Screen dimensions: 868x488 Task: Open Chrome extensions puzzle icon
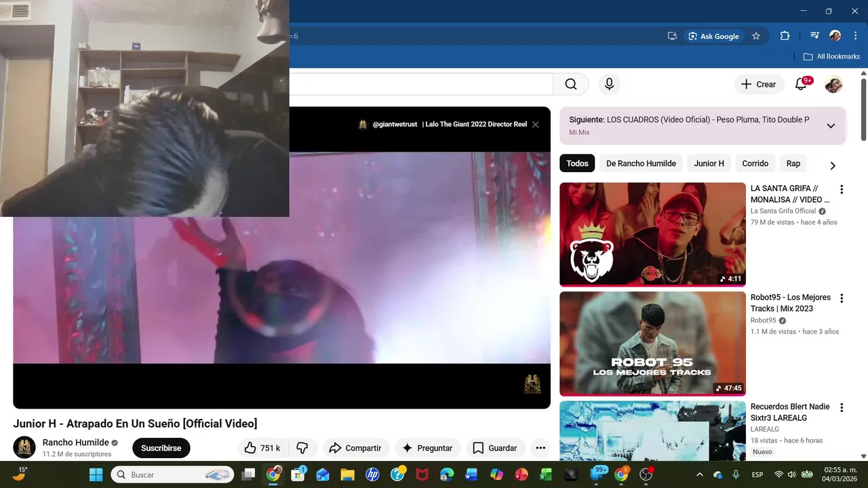[785, 36]
